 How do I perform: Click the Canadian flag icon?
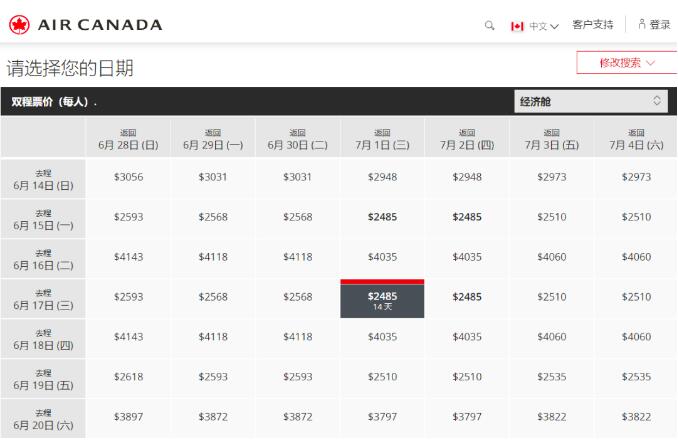tap(517, 25)
